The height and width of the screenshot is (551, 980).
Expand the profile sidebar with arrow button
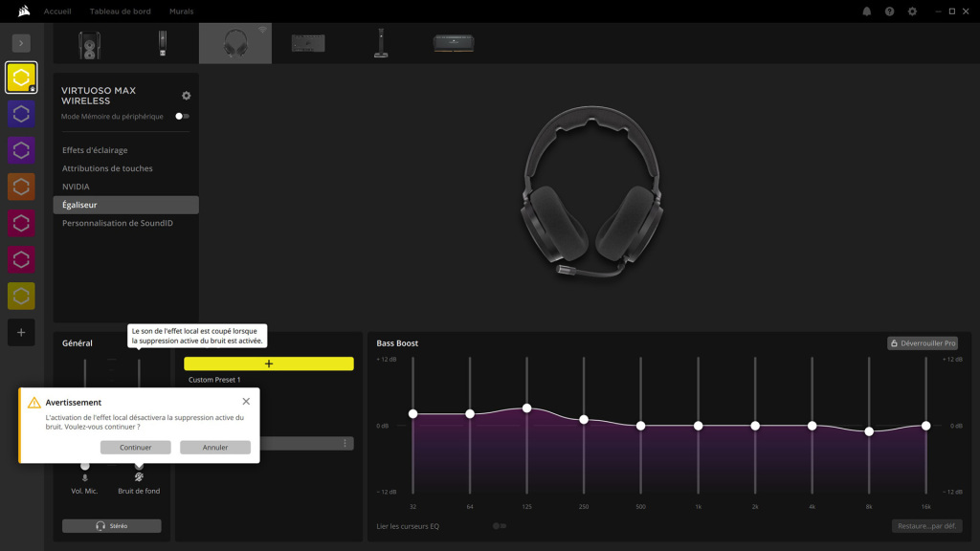21,43
